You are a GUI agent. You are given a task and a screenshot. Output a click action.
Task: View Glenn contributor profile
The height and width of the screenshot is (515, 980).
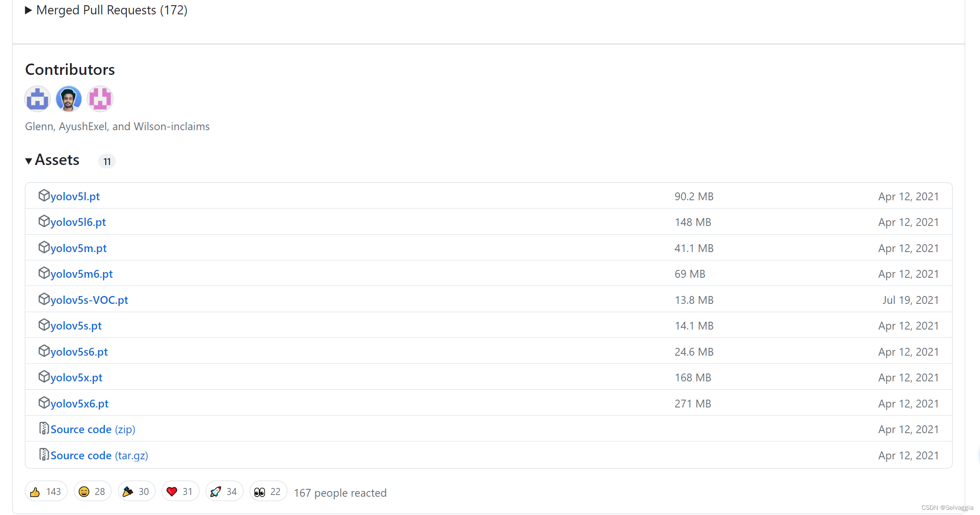point(37,98)
